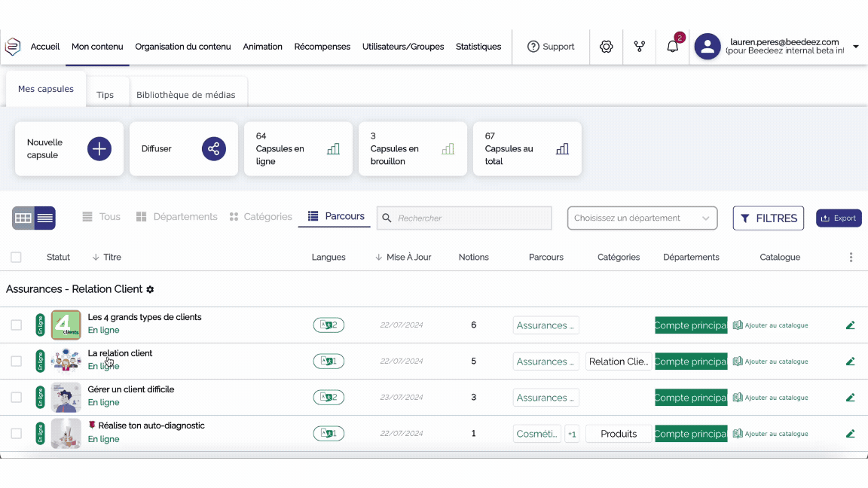Expand the '+1' parcours badge
Screen dimensions: 868x488
tap(572, 435)
